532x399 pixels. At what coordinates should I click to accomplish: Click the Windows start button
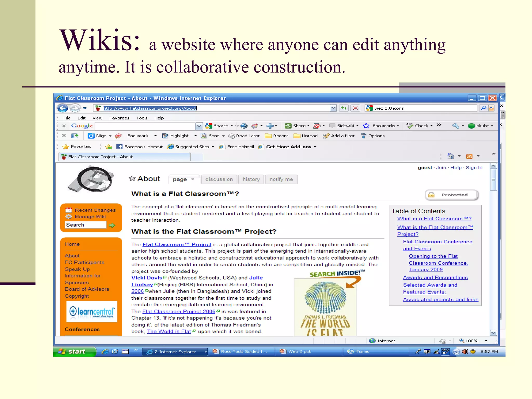74,351
